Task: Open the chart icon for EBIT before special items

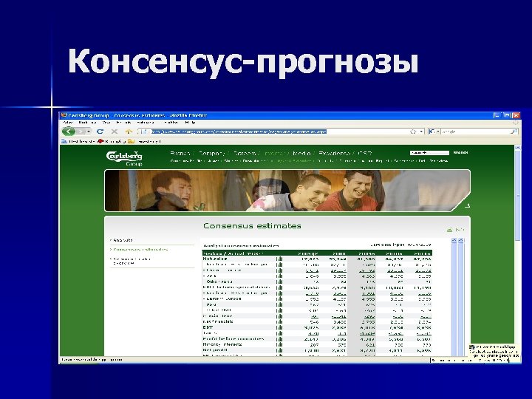Action: point(279,287)
